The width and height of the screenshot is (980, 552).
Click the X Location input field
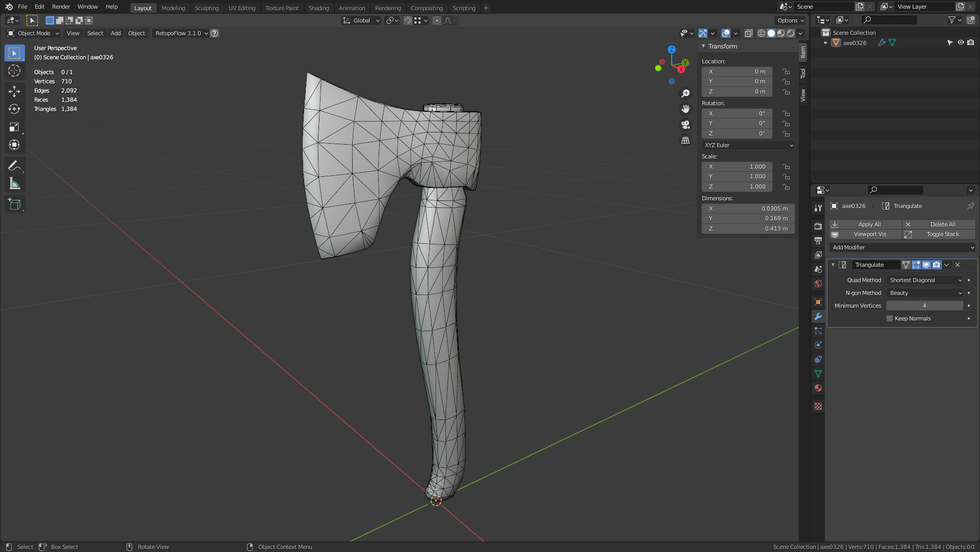[x=737, y=71]
